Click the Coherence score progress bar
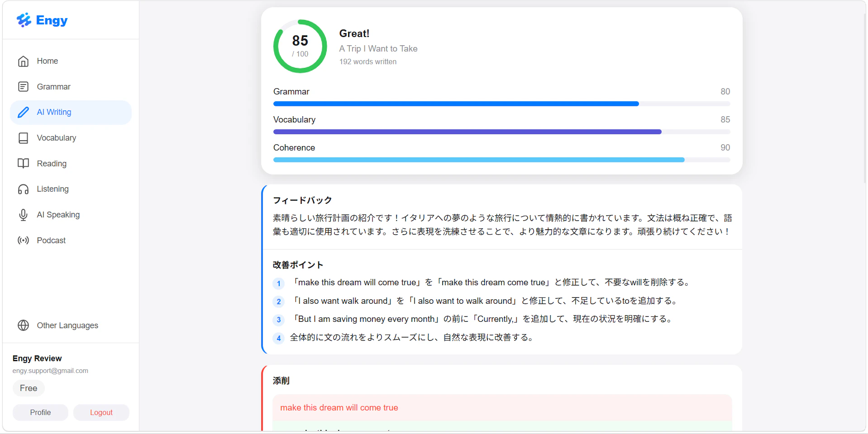The height and width of the screenshot is (434, 868). [x=501, y=160]
